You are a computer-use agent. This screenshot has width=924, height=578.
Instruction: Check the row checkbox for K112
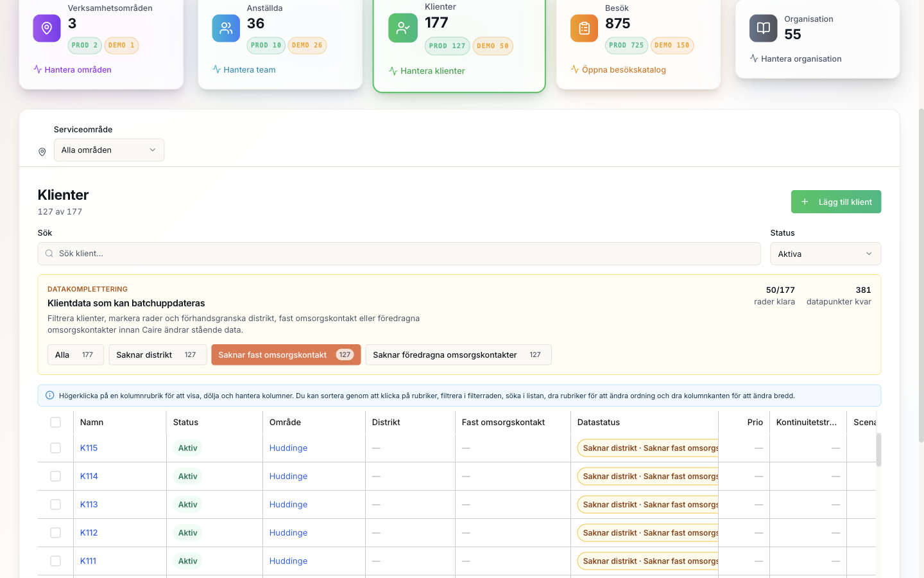click(x=56, y=532)
